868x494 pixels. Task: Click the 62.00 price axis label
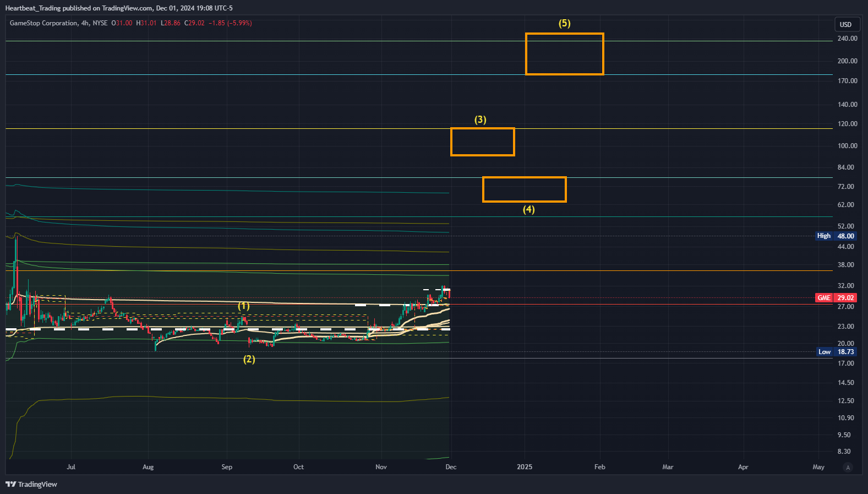[x=845, y=205]
